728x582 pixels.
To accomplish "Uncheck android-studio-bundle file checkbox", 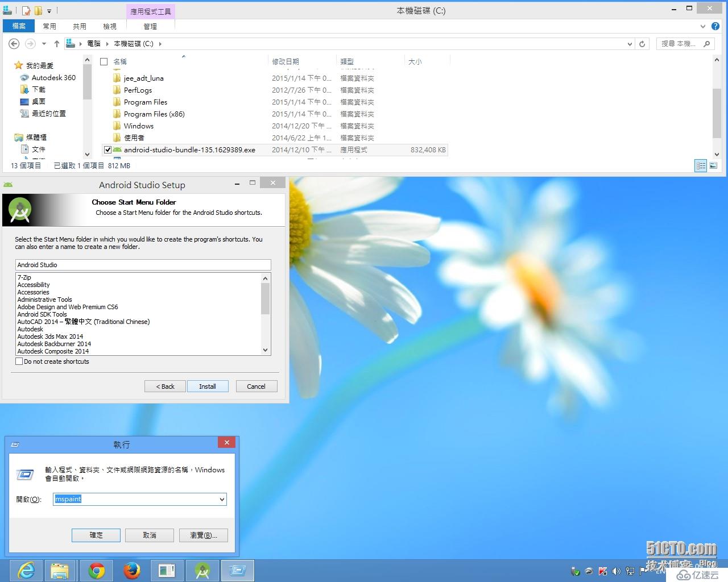I will pos(107,150).
